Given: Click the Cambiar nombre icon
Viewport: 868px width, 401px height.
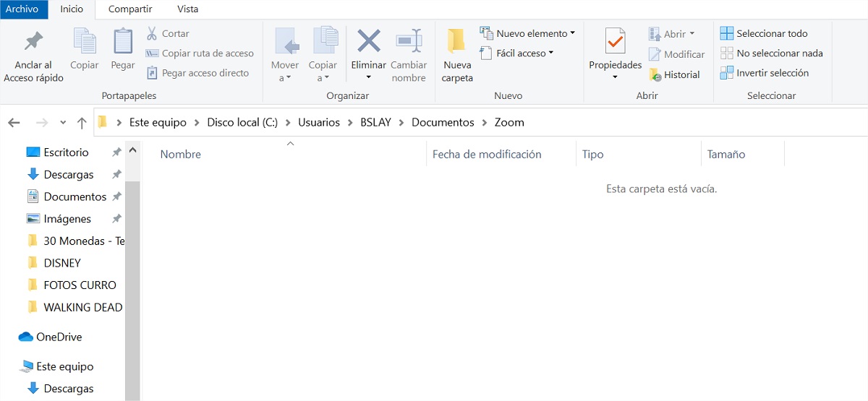Looking at the screenshot, I should click(409, 42).
